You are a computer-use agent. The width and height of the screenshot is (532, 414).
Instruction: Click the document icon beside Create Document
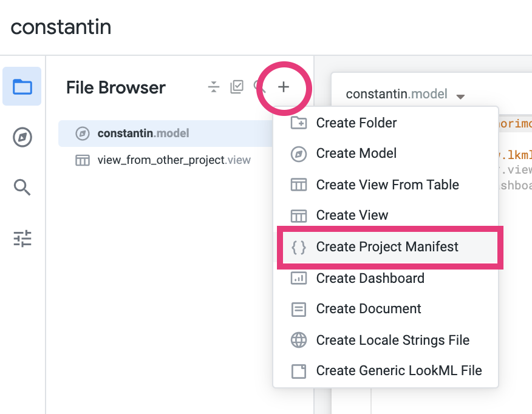299,309
